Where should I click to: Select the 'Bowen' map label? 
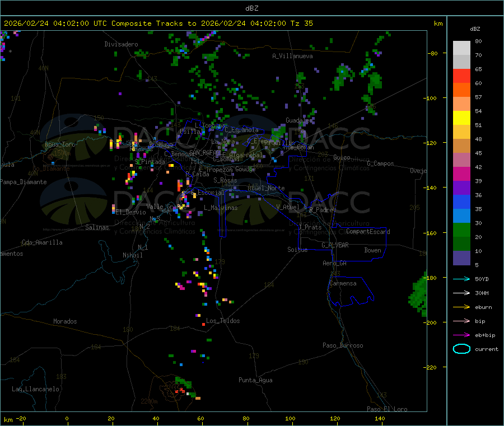pyautogui.click(x=373, y=251)
